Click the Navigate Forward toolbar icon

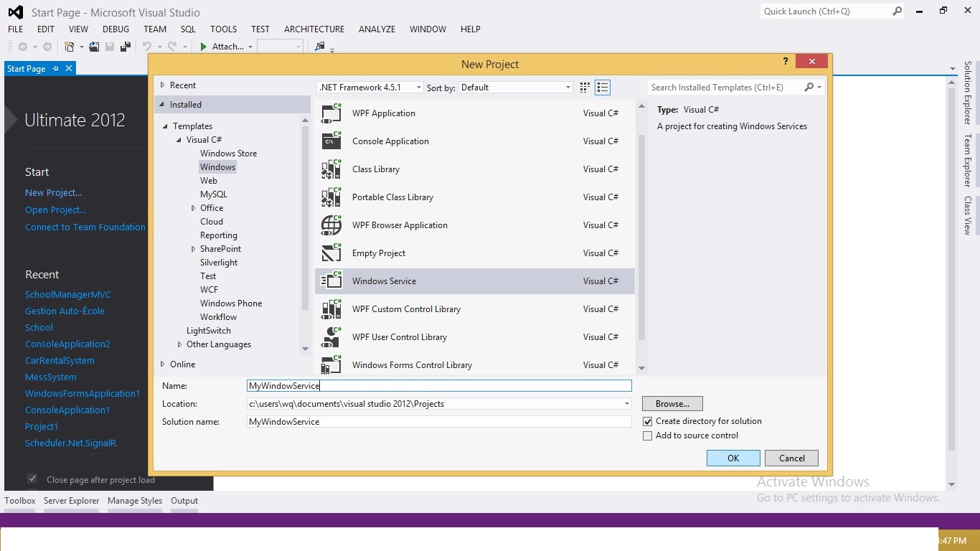coord(47,47)
